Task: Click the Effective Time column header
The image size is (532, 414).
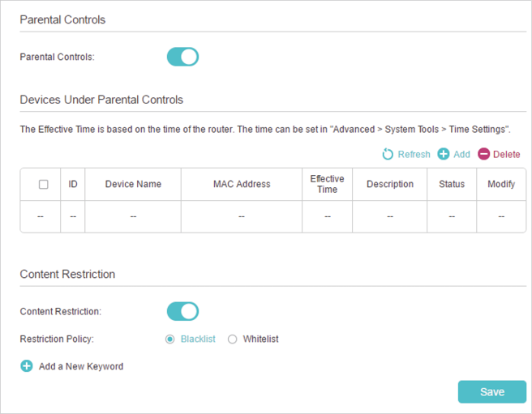Action: click(327, 184)
